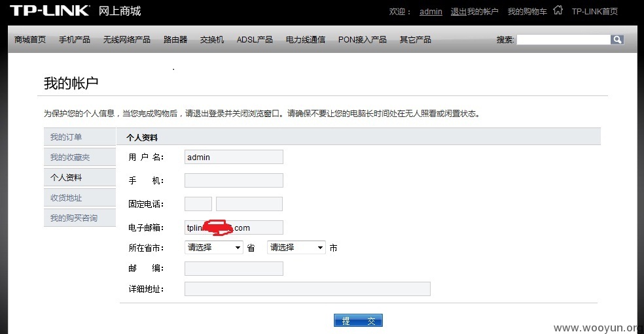Open 我的购买咨询 in the sidebar
The height and width of the screenshot is (334, 644).
80,218
